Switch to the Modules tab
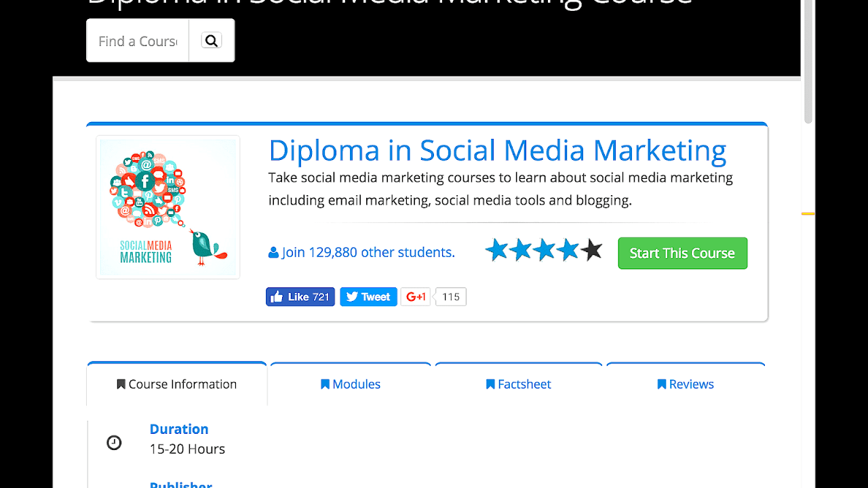This screenshot has height=488, width=868. coord(351,384)
